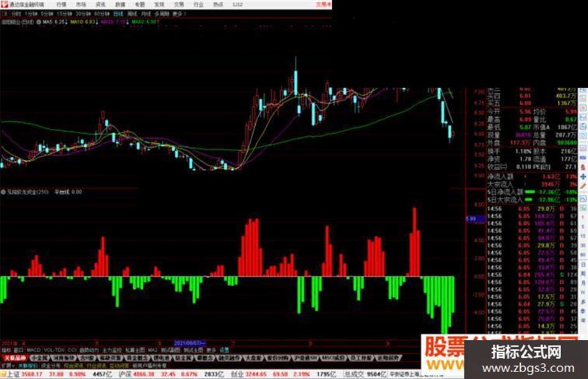
Task: Switch chart to 5分钟 period
Action: click(x=47, y=14)
